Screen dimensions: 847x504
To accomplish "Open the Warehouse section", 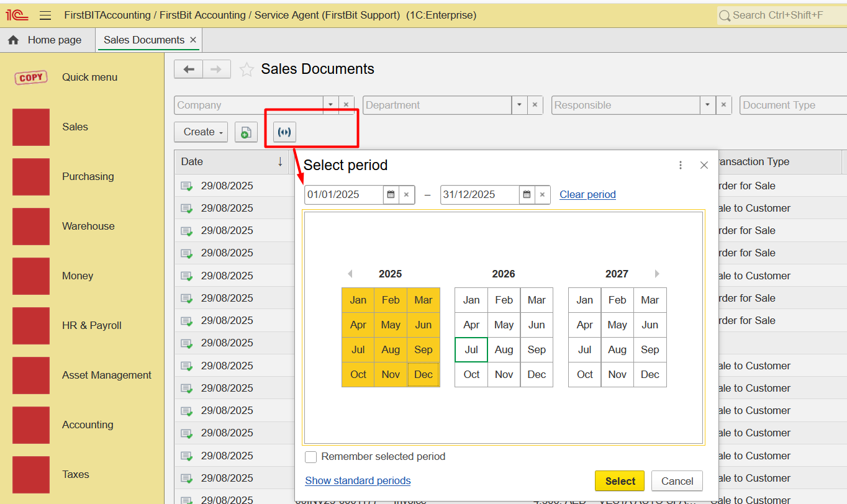I will (88, 227).
